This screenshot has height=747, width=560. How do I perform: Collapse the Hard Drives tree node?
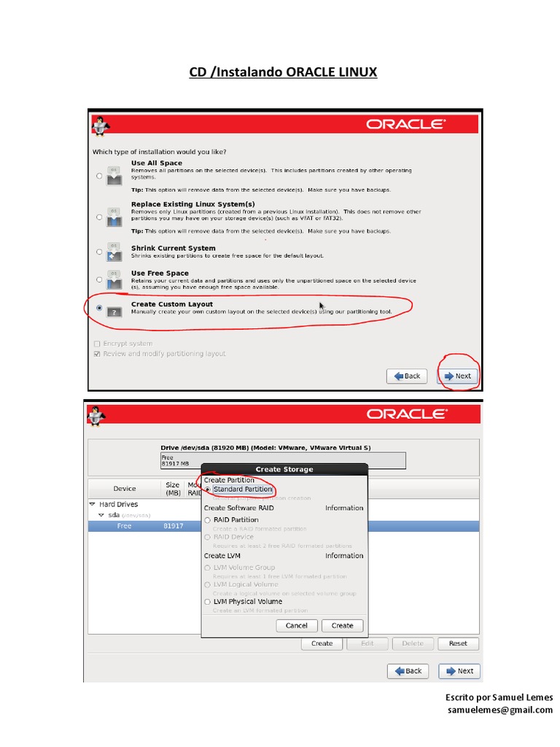[x=92, y=504]
